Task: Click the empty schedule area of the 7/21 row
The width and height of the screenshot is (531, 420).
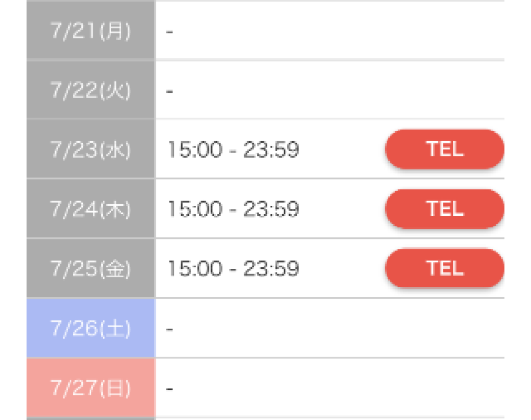Action: point(330,30)
